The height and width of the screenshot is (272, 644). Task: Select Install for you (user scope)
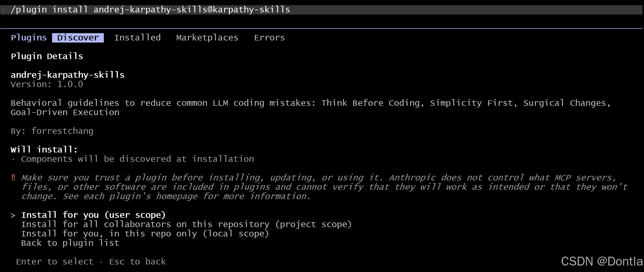point(93,215)
